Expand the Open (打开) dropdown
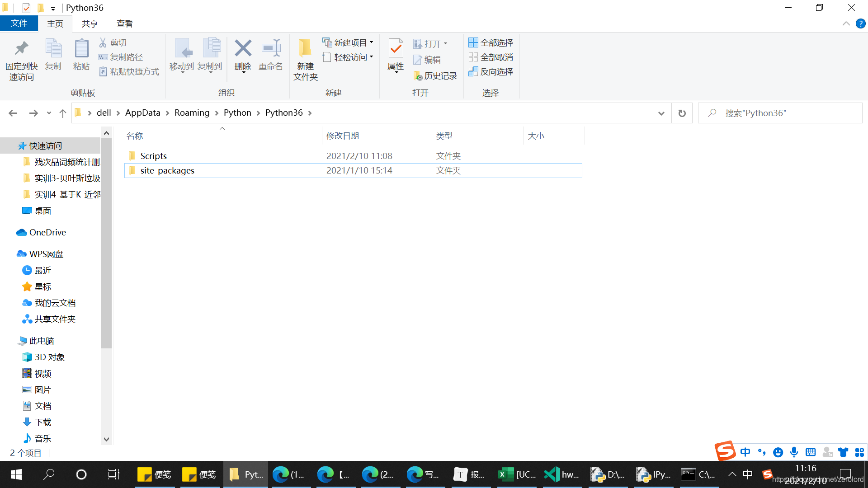The height and width of the screenshot is (488, 868). (x=446, y=44)
